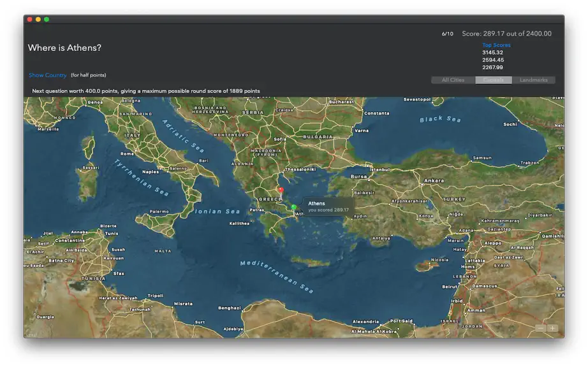Image resolution: width=588 pixels, height=367 pixels.
Task: Zoom in with the plus button
Action: pyautogui.click(x=552, y=328)
